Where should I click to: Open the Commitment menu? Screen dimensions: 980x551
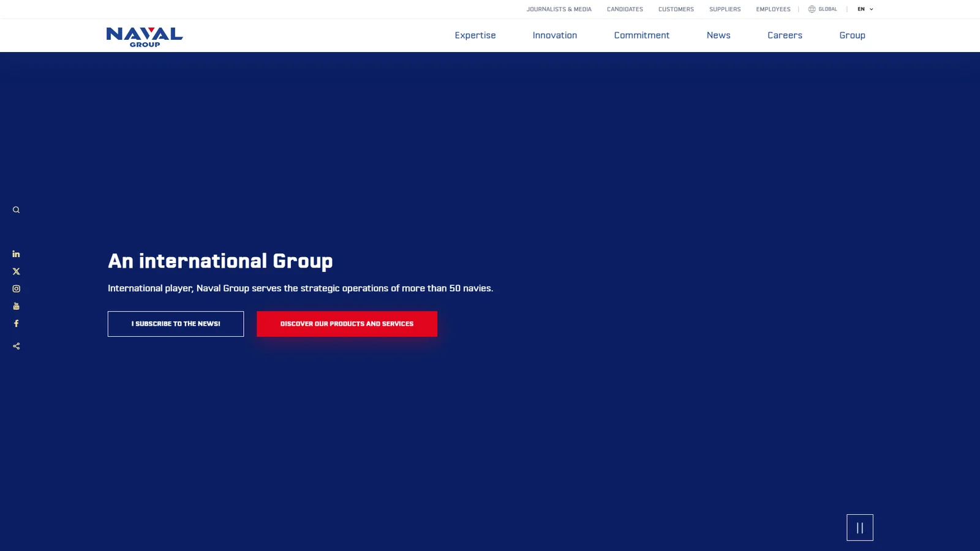[642, 36]
